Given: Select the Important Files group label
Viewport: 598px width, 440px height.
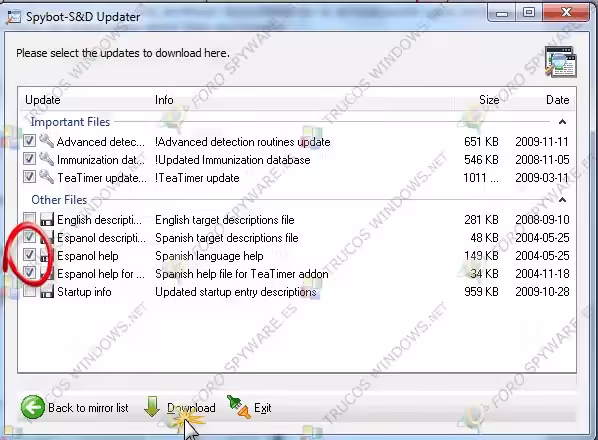Looking at the screenshot, I should point(70,122).
